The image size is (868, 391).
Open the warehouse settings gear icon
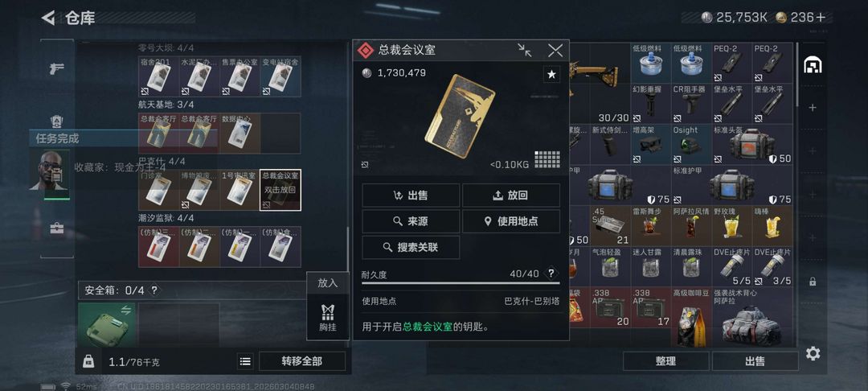(813, 353)
